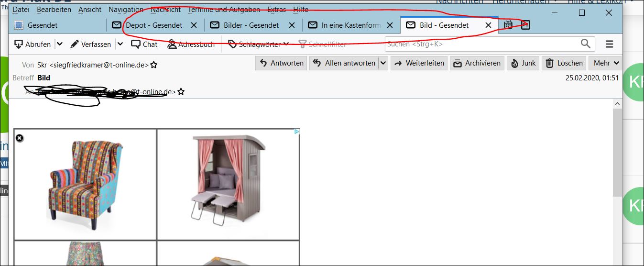Mark message as Junk
The width and height of the screenshot is (644, 266).
pos(524,63)
